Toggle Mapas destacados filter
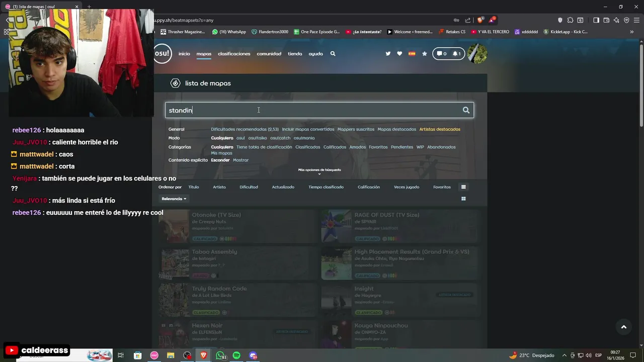Viewport: 644px width, 362px height. pyautogui.click(x=397, y=129)
